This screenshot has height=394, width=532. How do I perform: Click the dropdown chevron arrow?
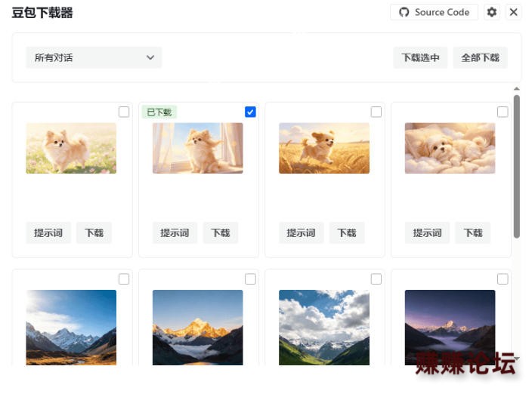tap(150, 57)
